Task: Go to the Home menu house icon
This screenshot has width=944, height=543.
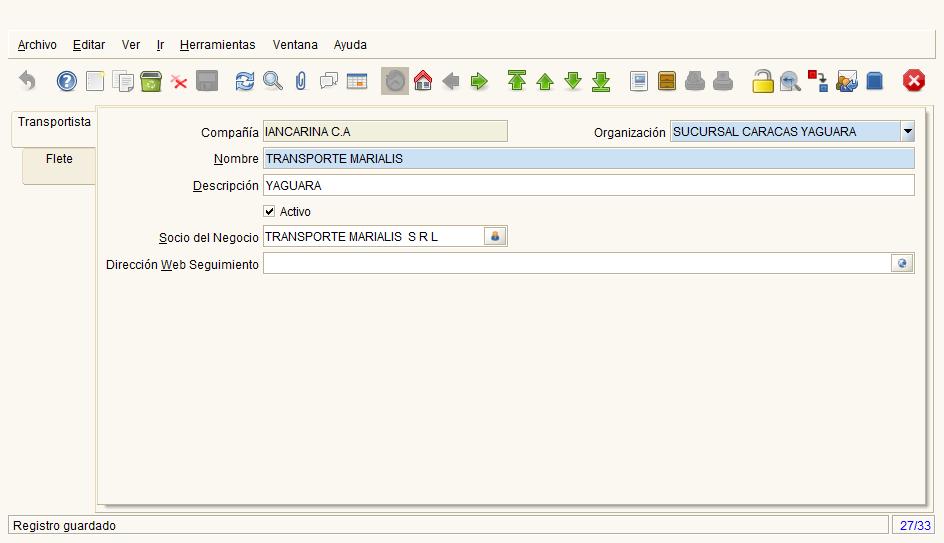Action: [x=423, y=81]
